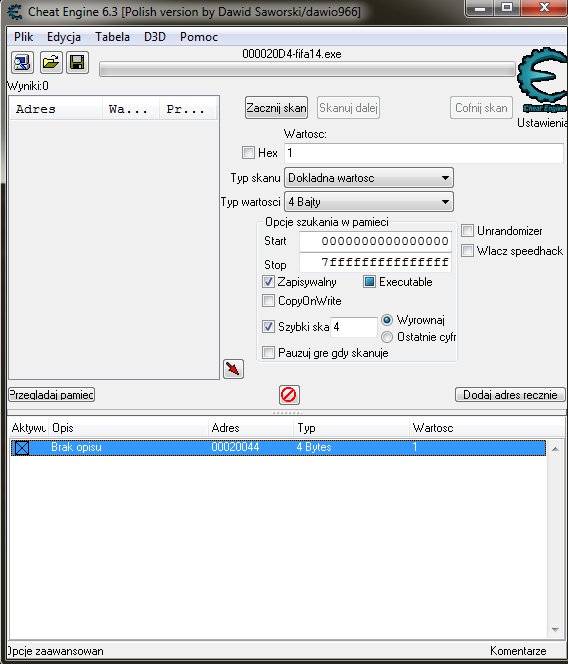Open the process list icon
The width and height of the screenshot is (568, 664).
[x=22, y=63]
